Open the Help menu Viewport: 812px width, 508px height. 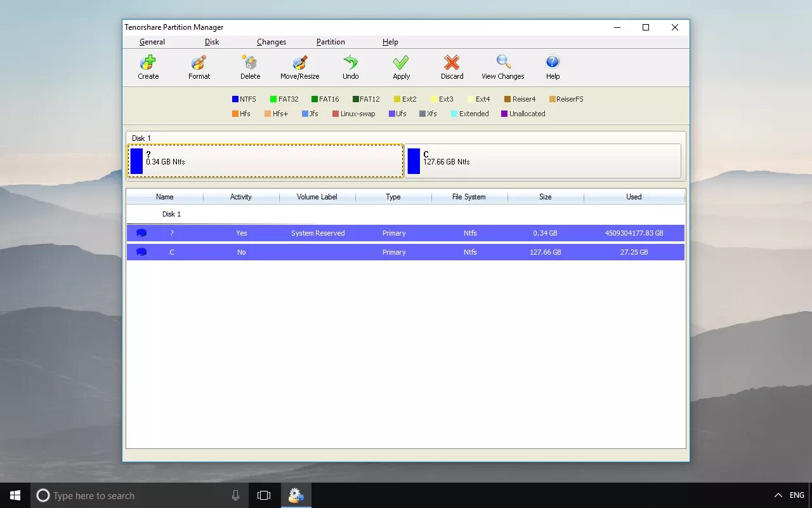tap(390, 42)
